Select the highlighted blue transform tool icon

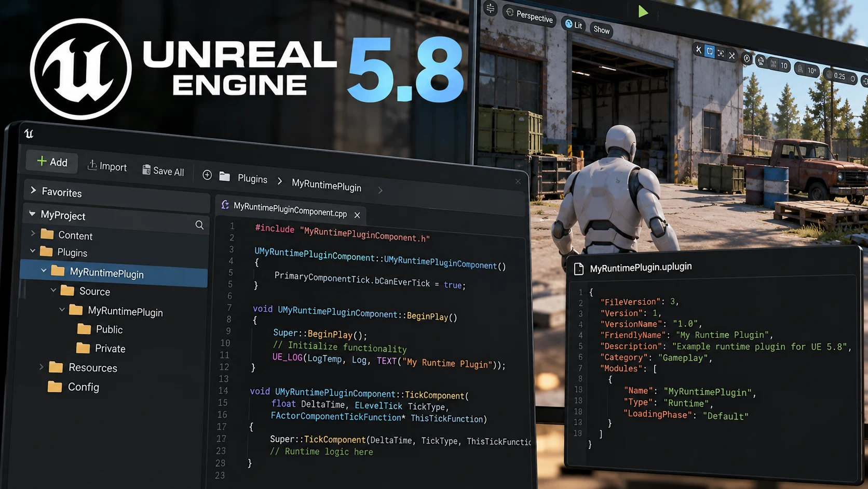click(710, 51)
